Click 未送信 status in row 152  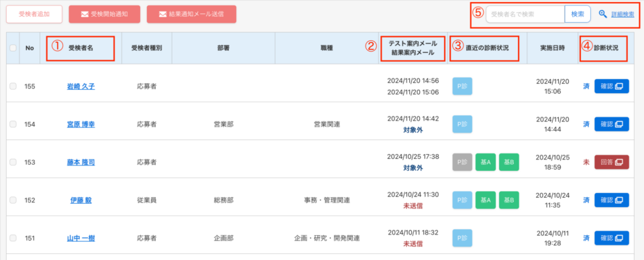tap(413, 206)
